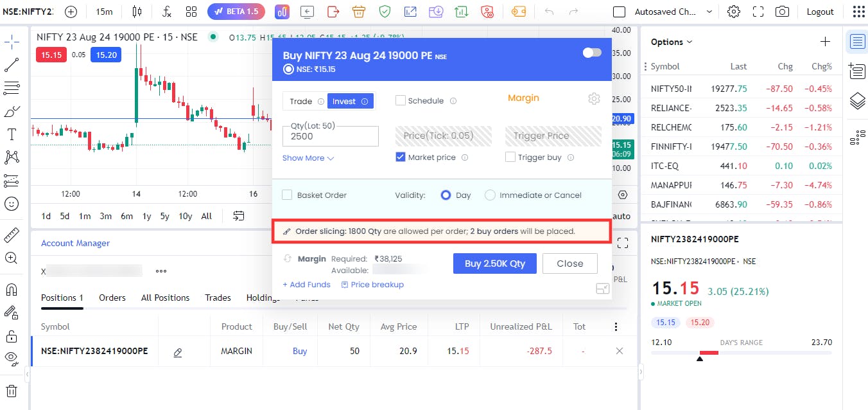Image resolution: width=868 pixels, height=410 pixels.
Task: Close the NIFTY2382419000PE position X icon
Action: pyautogui.click(x=620, y=351)
